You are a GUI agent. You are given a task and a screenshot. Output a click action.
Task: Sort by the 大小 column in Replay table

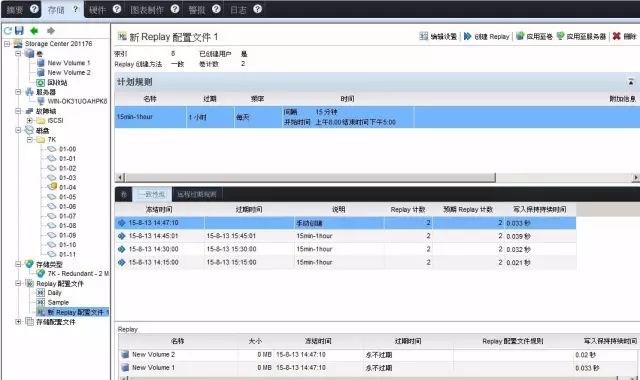click(255, 341)
